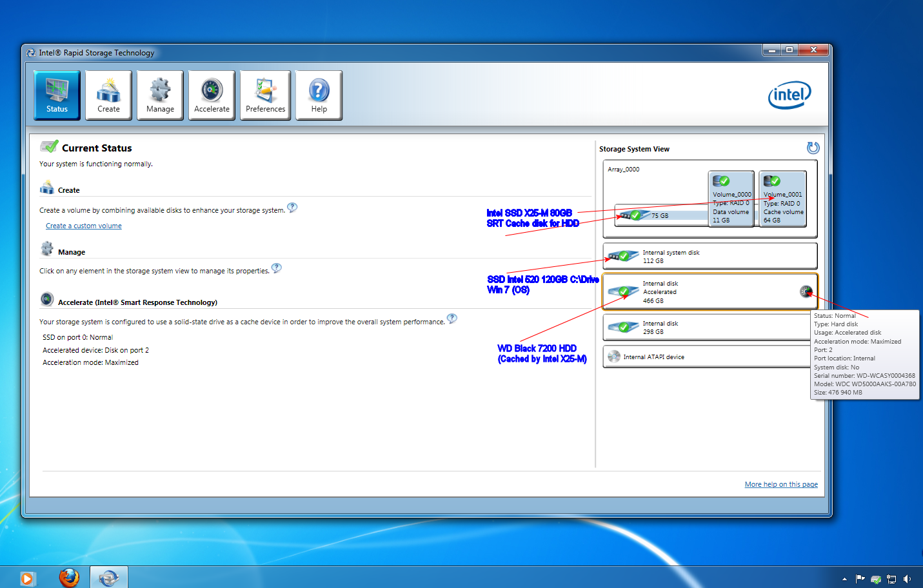
Task: Click 'SSD on port 0: Normal' text
Action: [x=77, y=337]
